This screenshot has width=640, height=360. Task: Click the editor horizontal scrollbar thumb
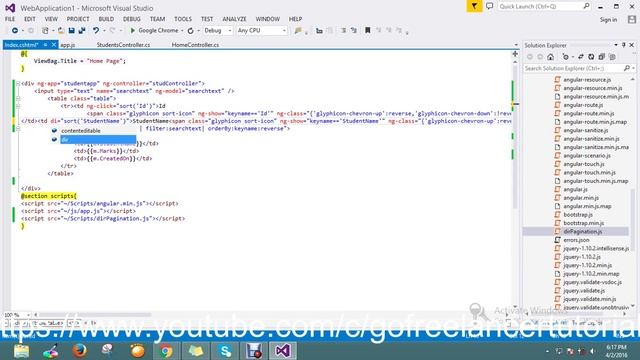tap(96, 315)
